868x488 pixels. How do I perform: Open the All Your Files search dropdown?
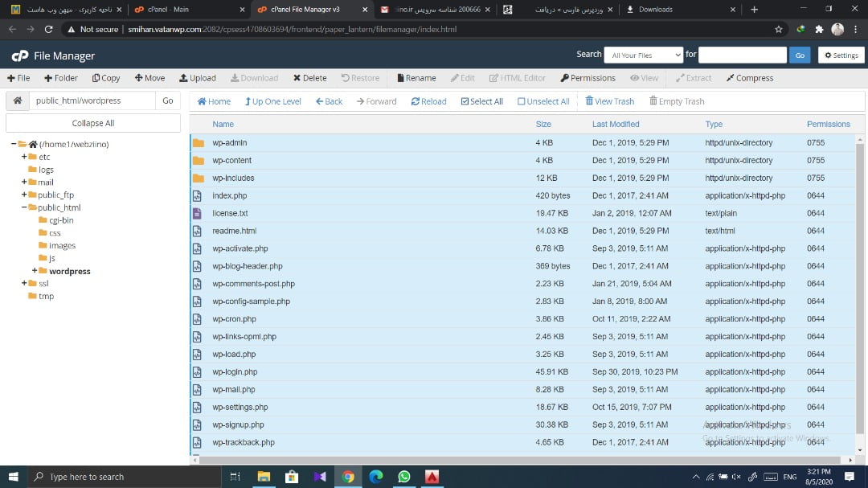[644, 55]
